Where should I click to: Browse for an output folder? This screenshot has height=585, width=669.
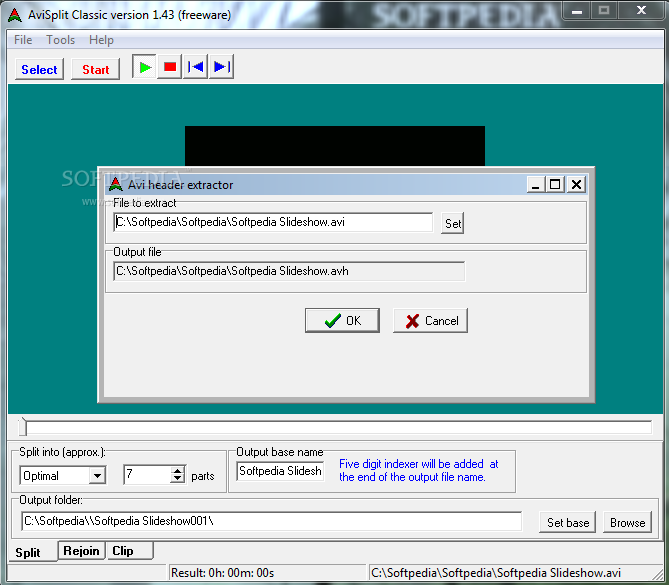coord(627,523)
